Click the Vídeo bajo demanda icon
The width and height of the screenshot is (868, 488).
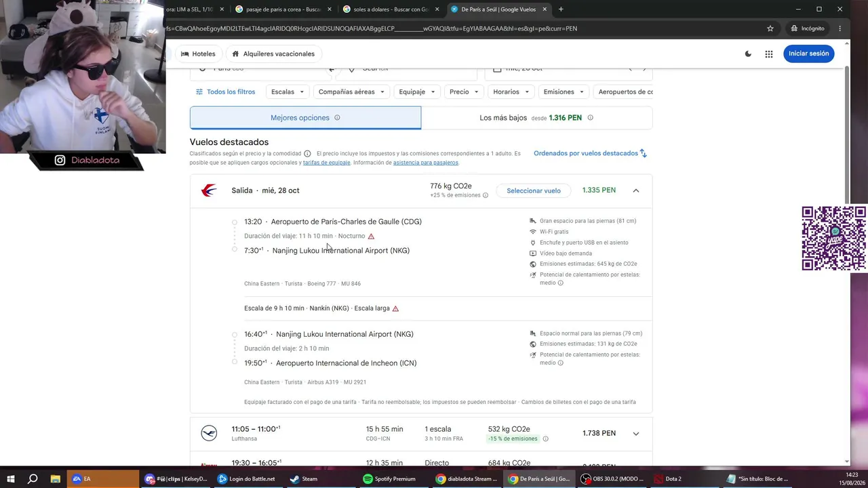pos(533,253)
